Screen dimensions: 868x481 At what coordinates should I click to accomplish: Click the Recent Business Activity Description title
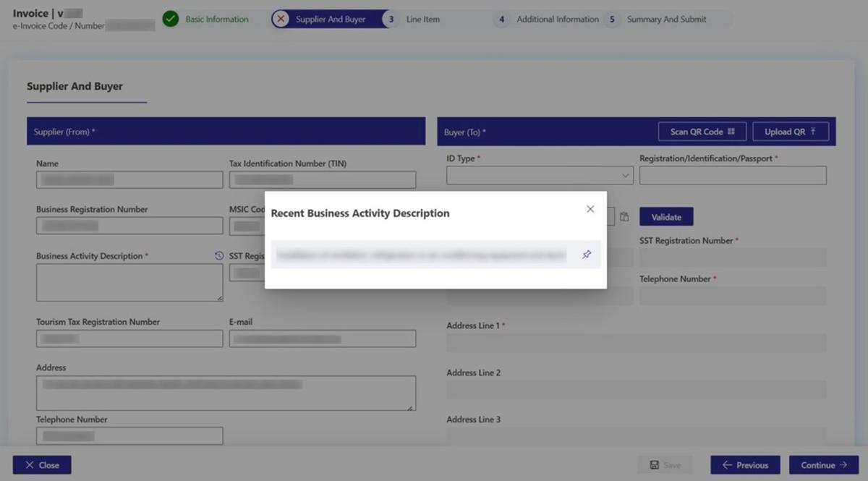tap(360, 213)
